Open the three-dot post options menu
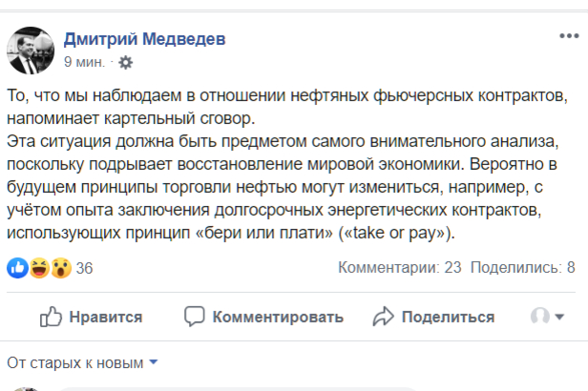This screenshot has height=391, width=588. point(569,36)
